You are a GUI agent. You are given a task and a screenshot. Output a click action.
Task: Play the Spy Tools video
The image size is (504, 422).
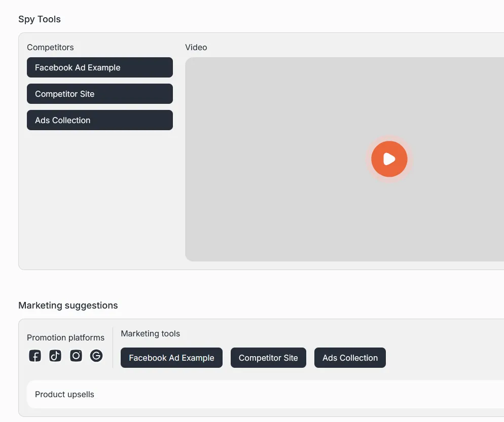point(389,159)
